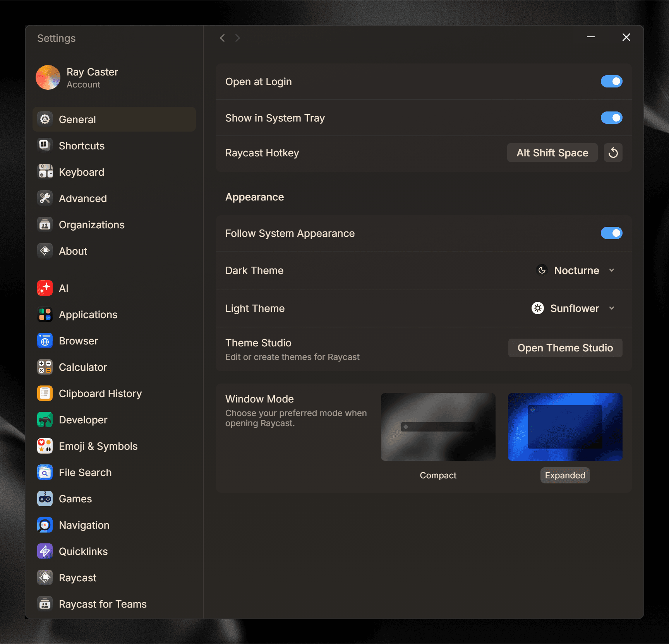Click the Ray Caster account avatar
The width and height of the screenshot is (669, 644).
[x=48, y=77]
